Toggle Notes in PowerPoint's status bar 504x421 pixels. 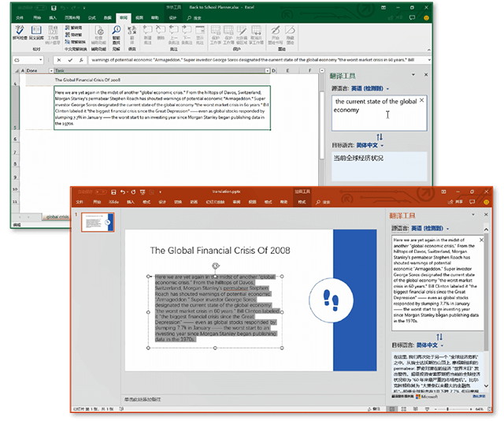[x=374, y=408]
